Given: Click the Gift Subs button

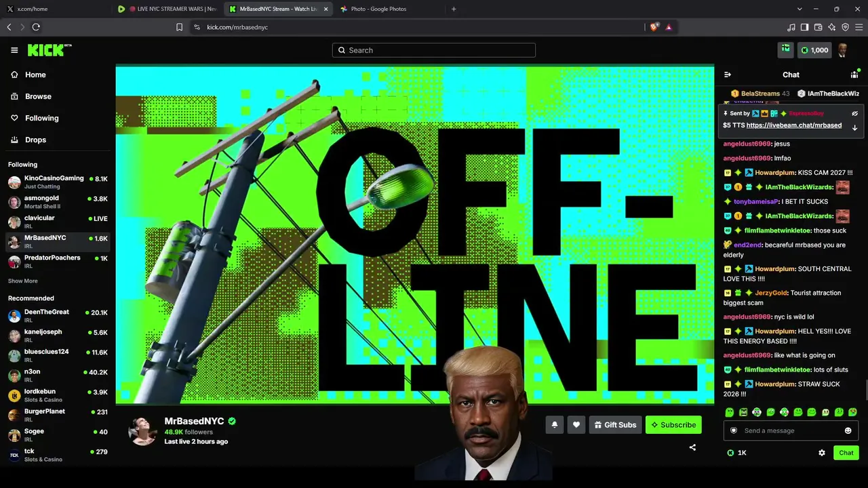Looking at the screenshot, I should click(x=615, y=425).
